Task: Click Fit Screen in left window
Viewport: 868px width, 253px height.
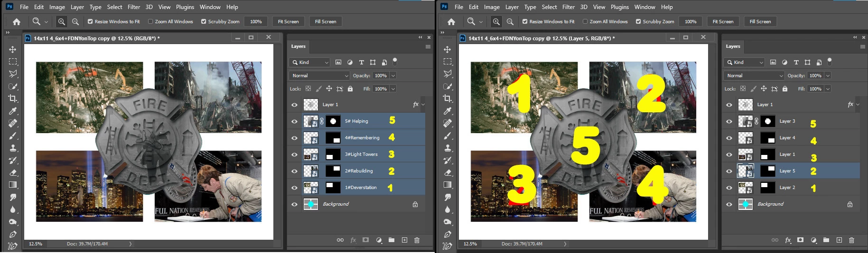Action: (288, 21)
